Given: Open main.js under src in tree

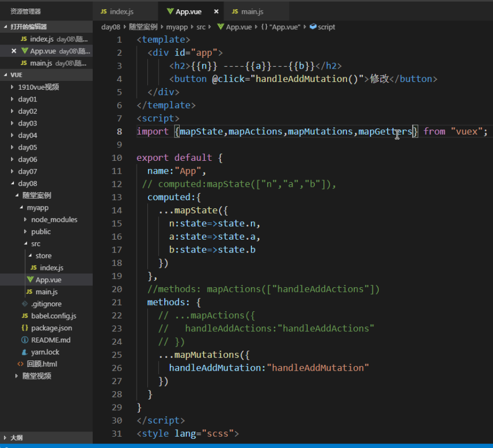Looking at the screenshot, I should pyautogui.click(x=46, y=292).
